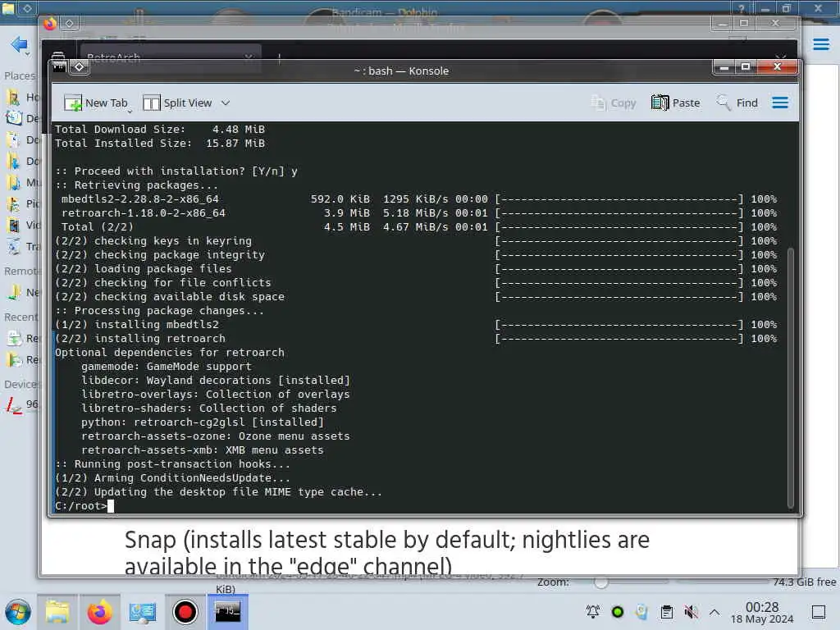840x630 pixels.
Task: Click the Dolphin help question mark button
Action: 742,8
